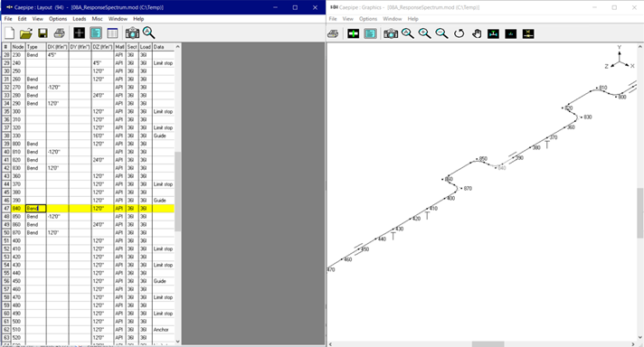
Task: Open the View menu in Graphics window
Action: tap(348, 19)
